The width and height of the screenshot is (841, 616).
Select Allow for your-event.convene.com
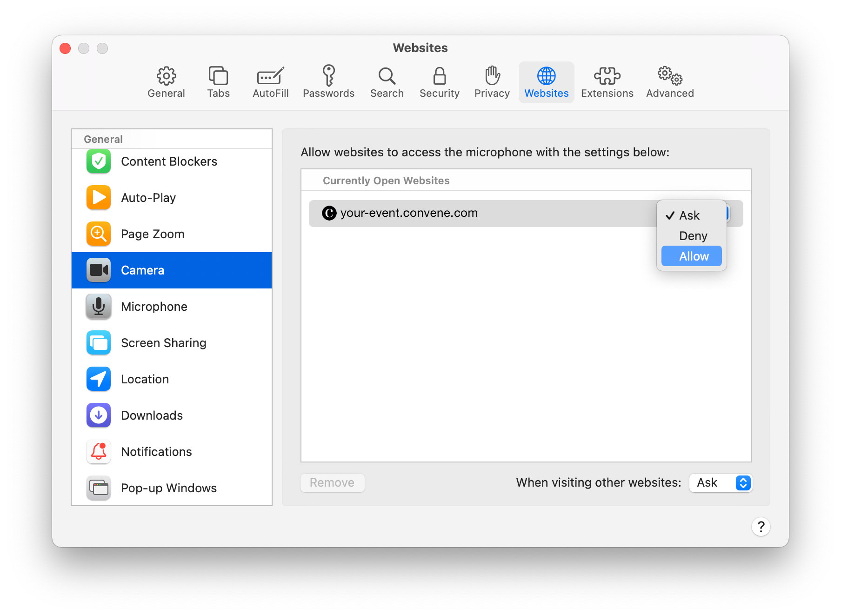[693, 256]
